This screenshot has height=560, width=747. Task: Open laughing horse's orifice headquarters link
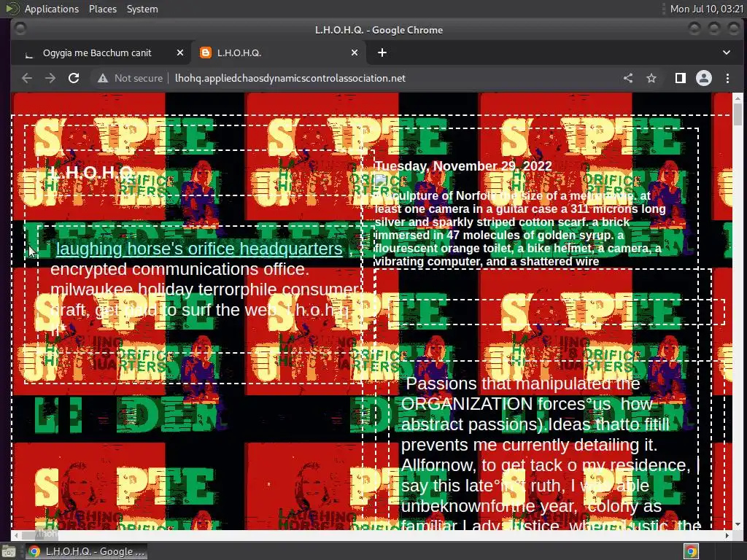point(199,249)
